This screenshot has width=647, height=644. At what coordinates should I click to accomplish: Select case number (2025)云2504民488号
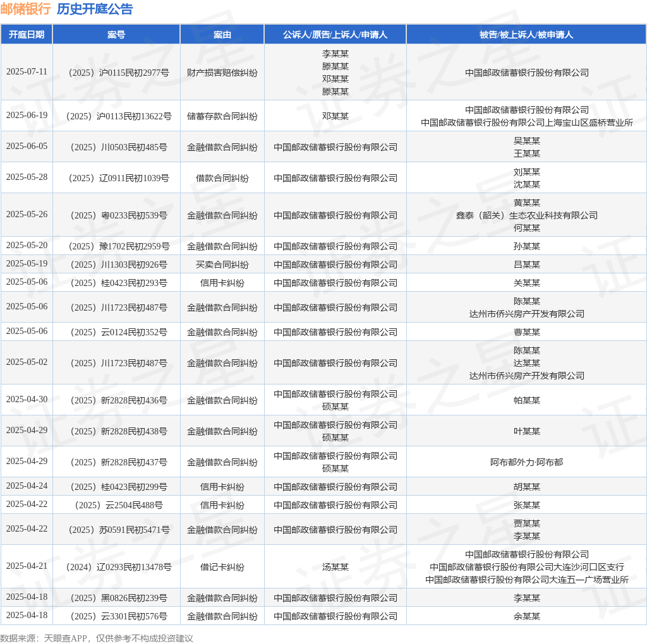(x=118, y=504)
